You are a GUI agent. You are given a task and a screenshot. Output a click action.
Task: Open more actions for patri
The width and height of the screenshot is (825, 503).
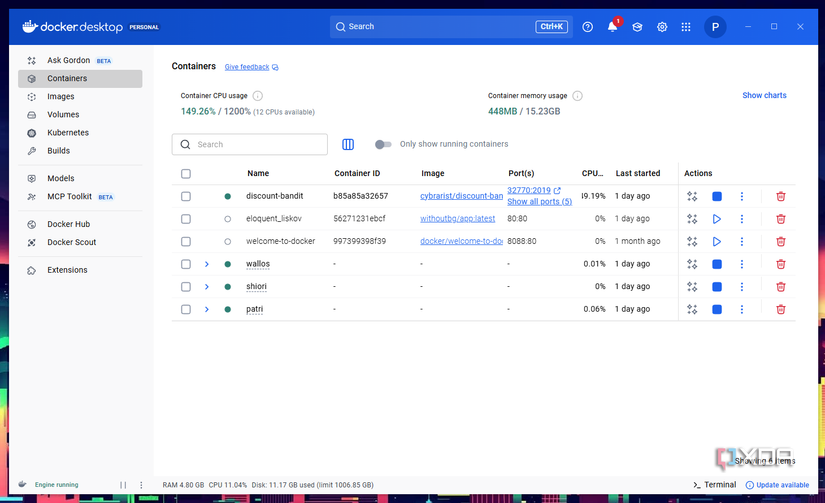(742, 309)
